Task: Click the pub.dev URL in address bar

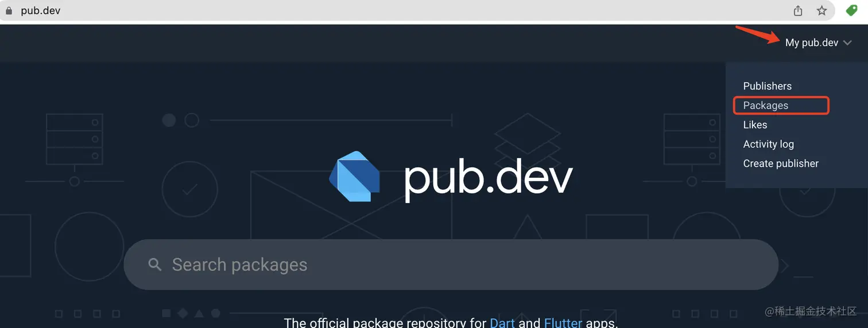Action: click(x=40, y=10)
